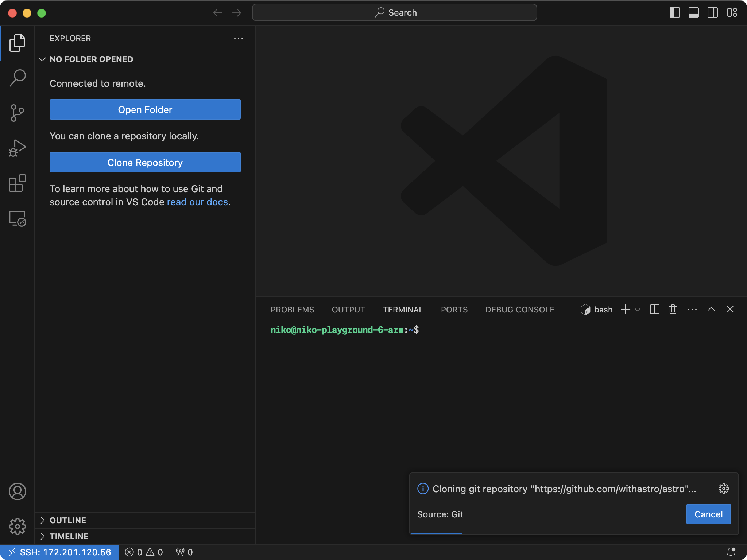
Task: Close the terminal panel
Action: pyautogui.click(x=730, y=309)
